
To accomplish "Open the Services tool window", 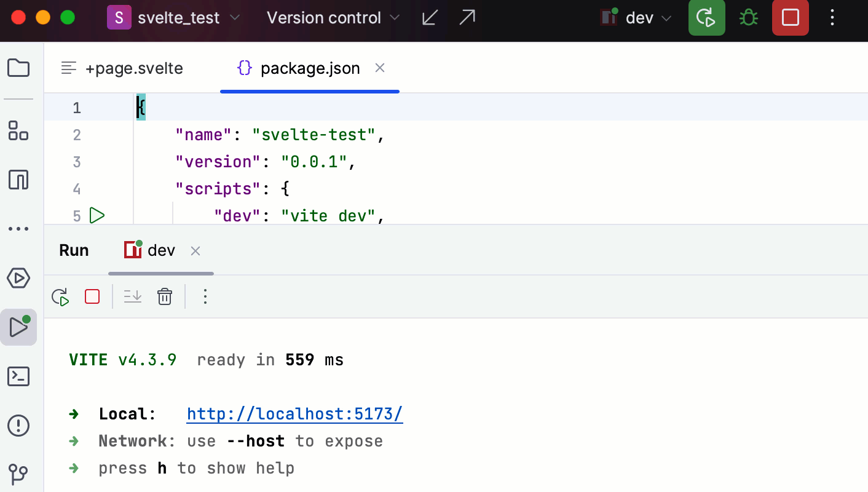I will click(18, 278).
